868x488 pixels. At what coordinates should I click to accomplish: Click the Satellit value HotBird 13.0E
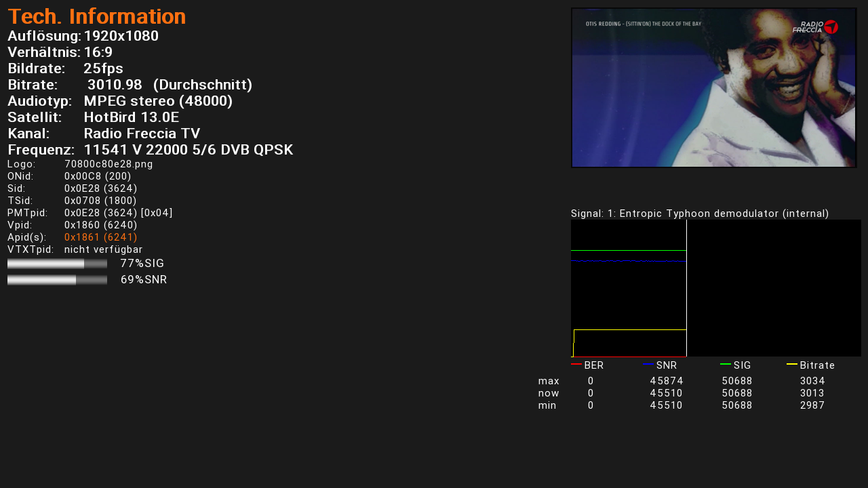pyautogui.click(x=131, y=117)
